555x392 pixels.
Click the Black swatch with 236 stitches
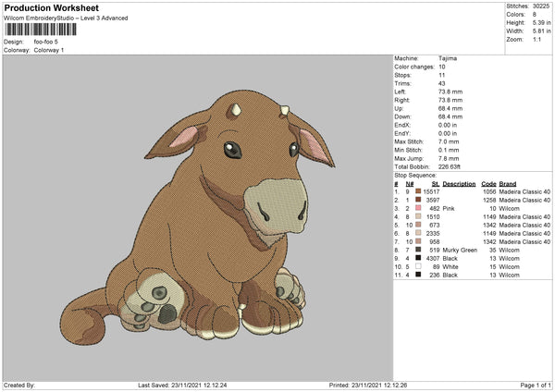(x=419, y=275)
